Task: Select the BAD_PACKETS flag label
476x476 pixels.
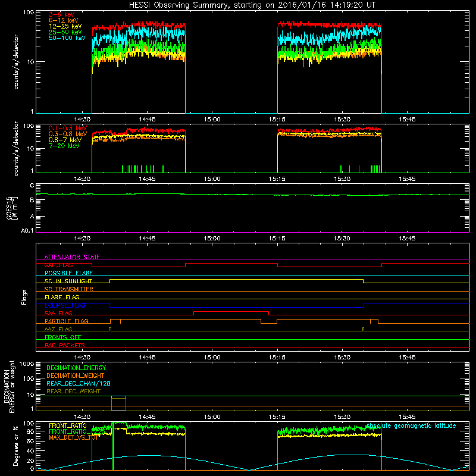Action: [x=65, y=345]
